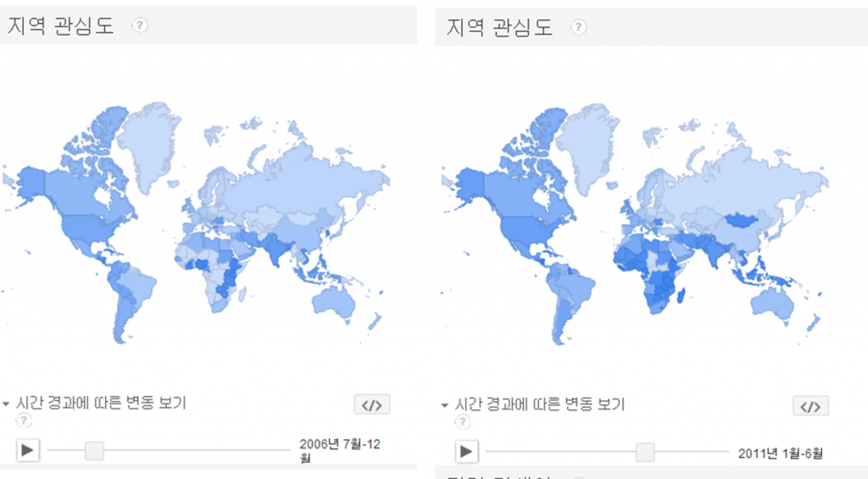The image size is (868, 479).
Task: Click help icon beside left 지역 관심도 title
Action: pyautogui.click(x=139, y=25)
